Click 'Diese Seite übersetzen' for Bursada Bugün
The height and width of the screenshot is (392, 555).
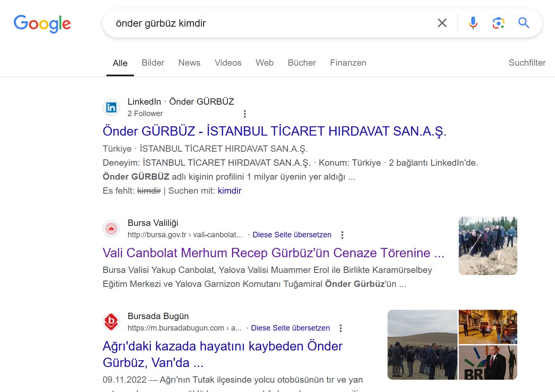[290, 328]
